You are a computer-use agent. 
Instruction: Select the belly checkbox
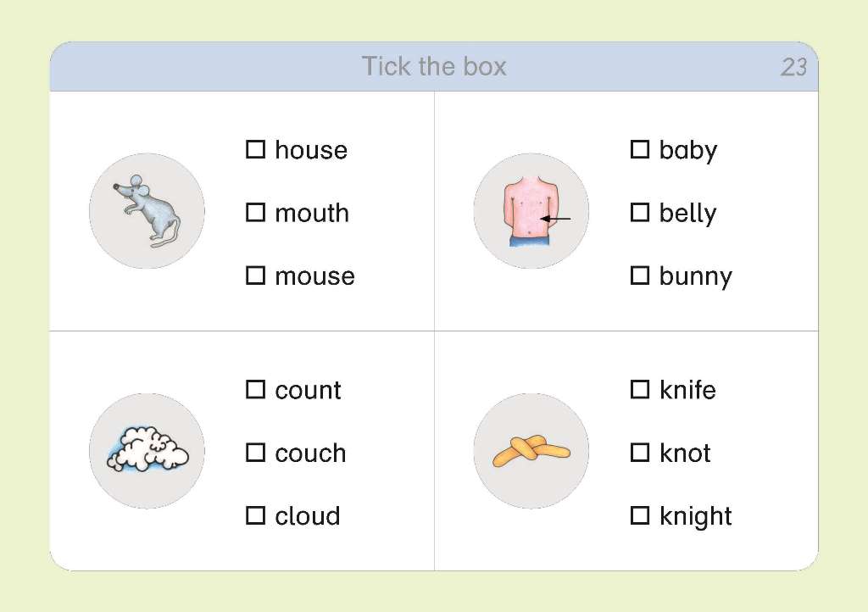tap(640, 213)
